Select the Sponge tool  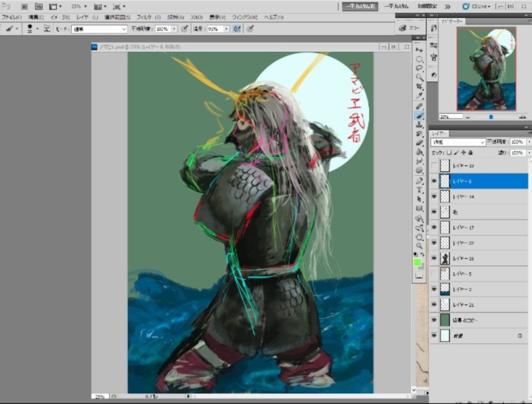pyautogui.click(x=420, y=170)
